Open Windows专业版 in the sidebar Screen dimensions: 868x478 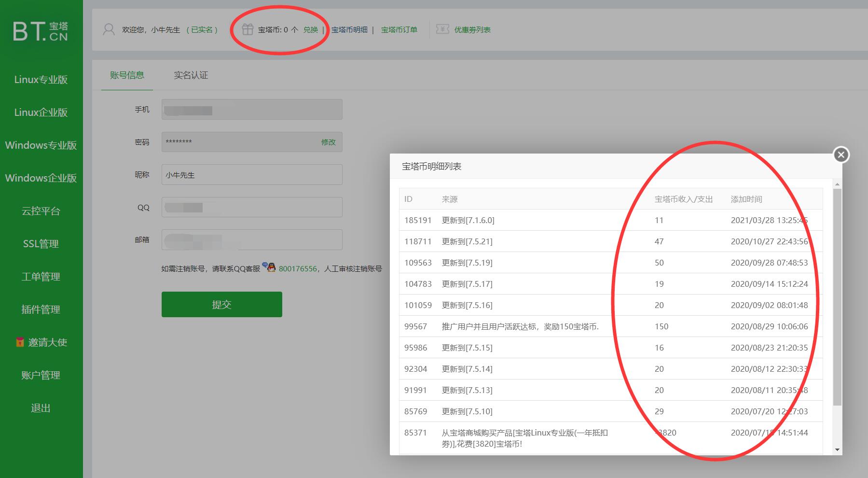pos(41,145)
